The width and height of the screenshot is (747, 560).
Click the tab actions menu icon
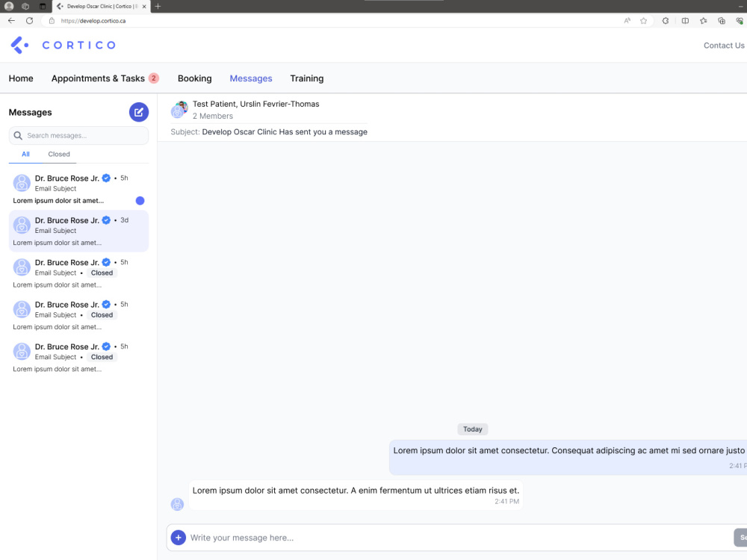coord(43,6)
